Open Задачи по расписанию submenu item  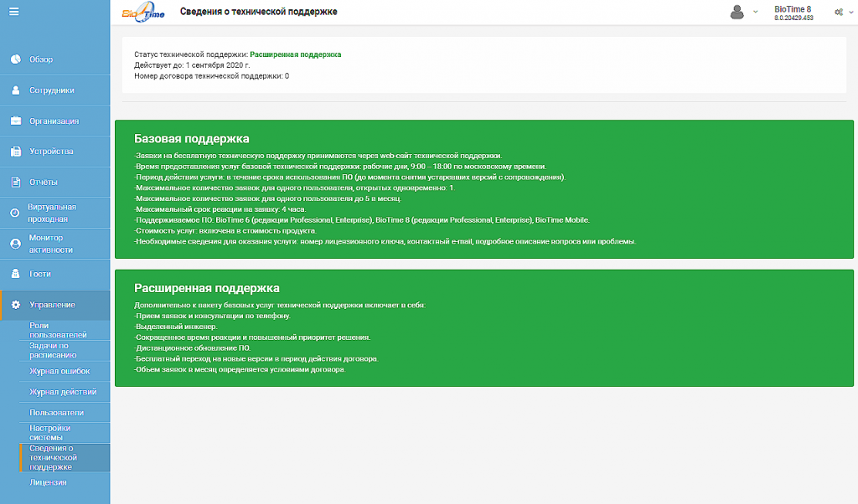tap(65, 351)
